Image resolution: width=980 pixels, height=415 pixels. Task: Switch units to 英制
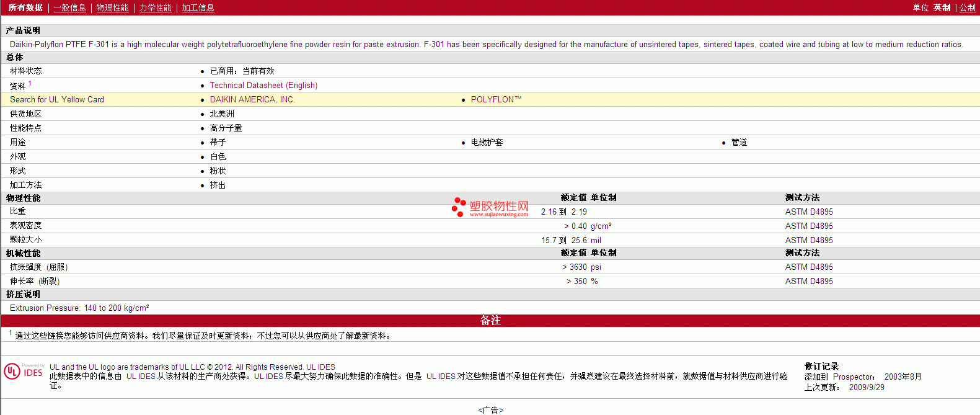pyautogui.click(x=942, y=7)
